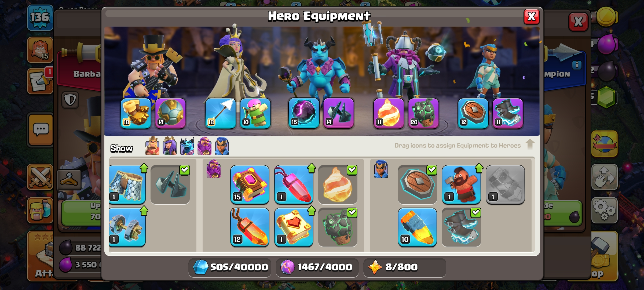Open the settings gears button
Image resolution: width=644 pixels, height=290 pixels.
pos(604,210)
